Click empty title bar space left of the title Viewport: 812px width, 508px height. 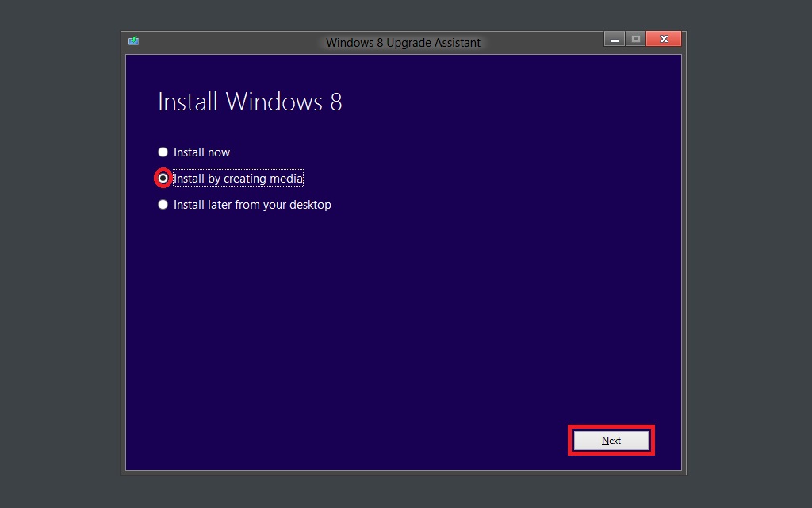230,42
